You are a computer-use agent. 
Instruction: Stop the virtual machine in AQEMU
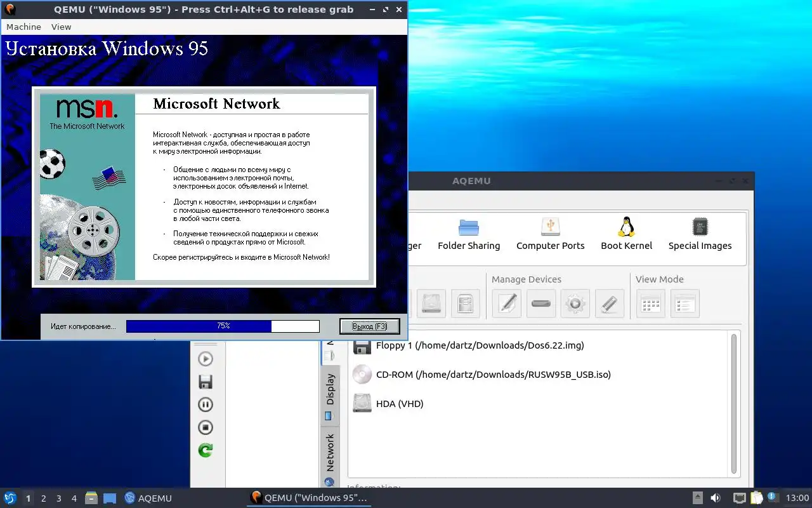coord(206,427)
